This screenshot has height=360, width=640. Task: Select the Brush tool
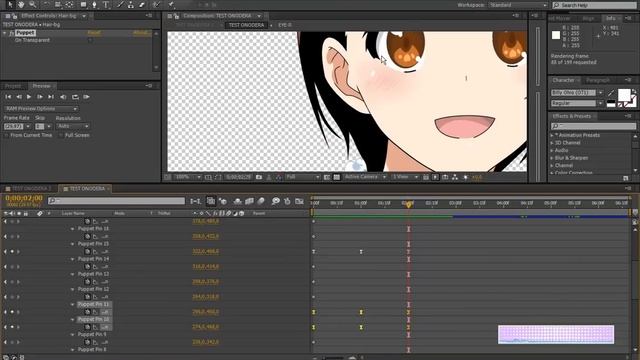click(x=120, y=4)
